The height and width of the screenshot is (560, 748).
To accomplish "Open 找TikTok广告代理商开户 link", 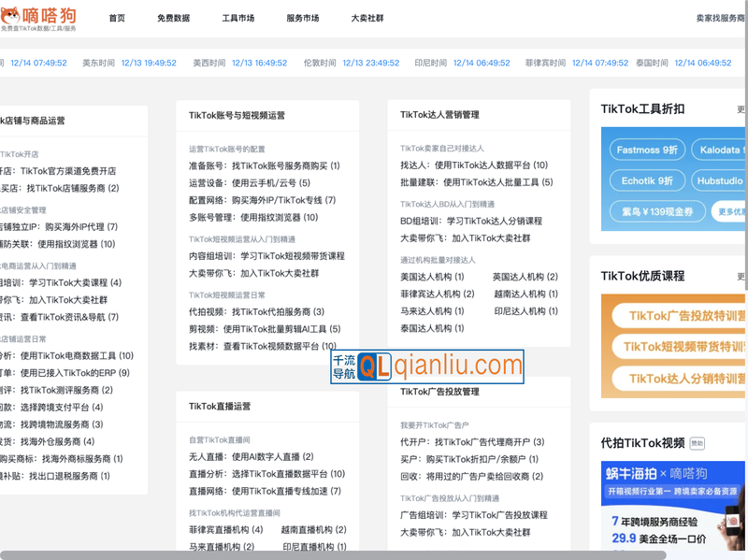I will tap(486, 442).
